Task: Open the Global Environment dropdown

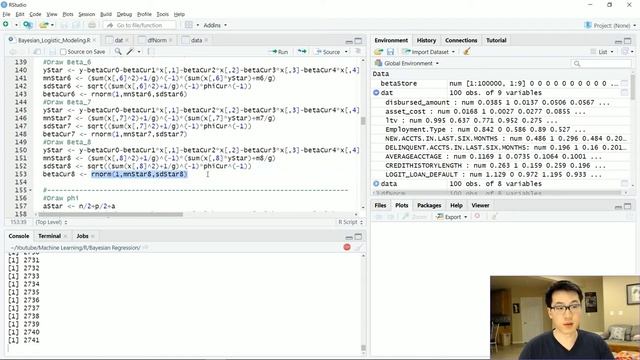Action: pos(407,63)
